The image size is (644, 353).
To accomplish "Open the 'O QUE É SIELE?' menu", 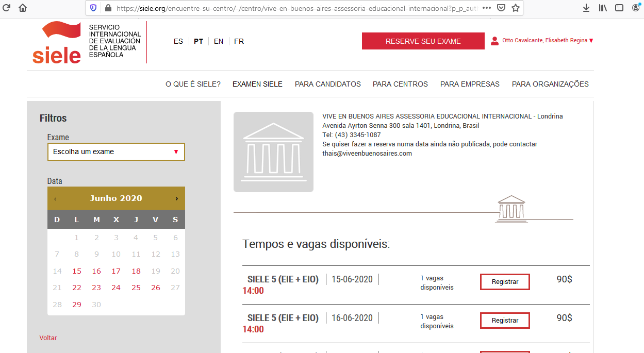I will tap(193, 84).
